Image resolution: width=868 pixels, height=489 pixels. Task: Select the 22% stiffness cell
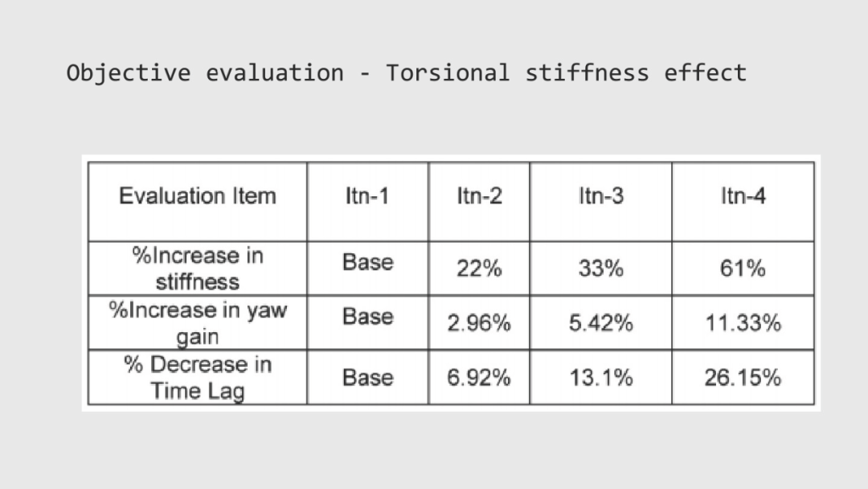[479, 269]
